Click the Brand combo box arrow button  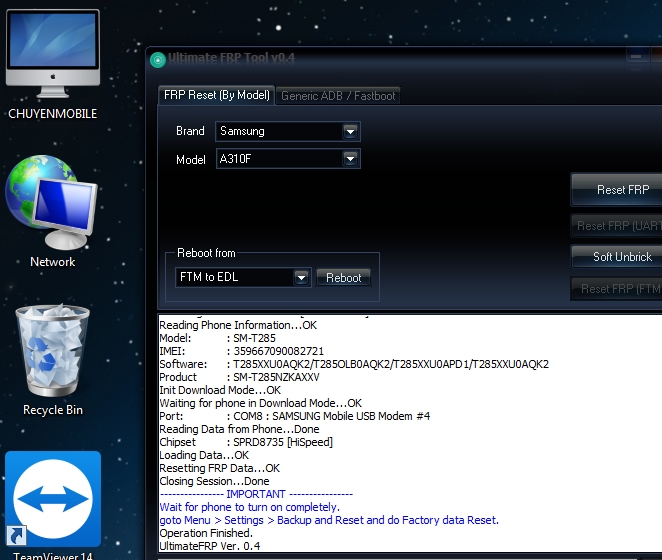coord(350,132)
